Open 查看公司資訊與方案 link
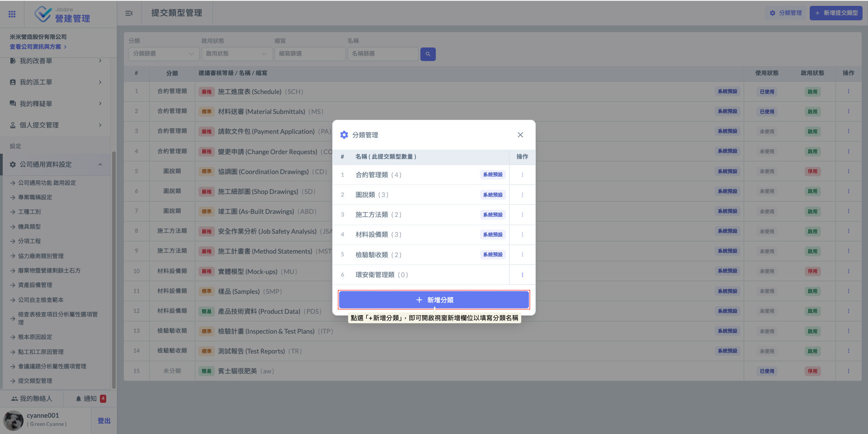The width and height of the screenshot is (868, 434). click(x=38, y=47)
